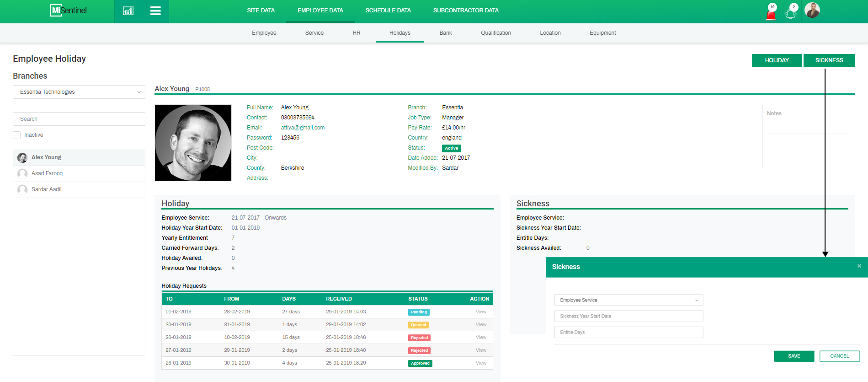
Task: Select Alex Young in employee list
Action: click(79, 158)
